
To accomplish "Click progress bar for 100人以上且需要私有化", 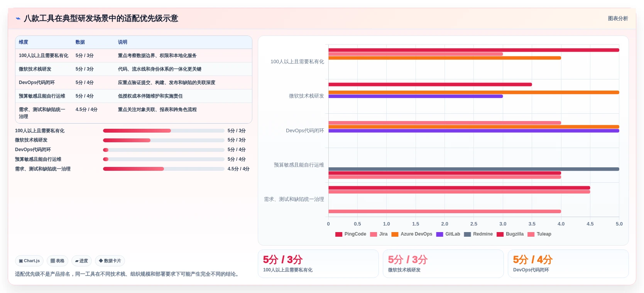I will tap(164, 131).
